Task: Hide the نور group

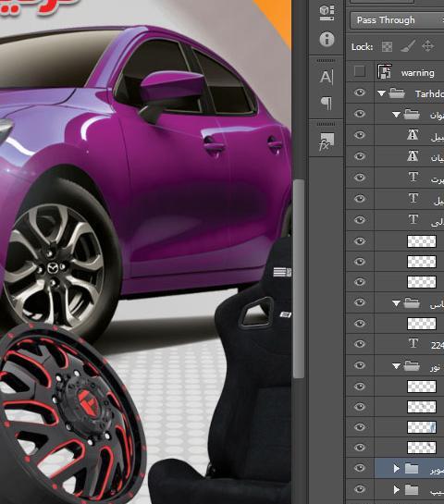Action: coord(360,365)
